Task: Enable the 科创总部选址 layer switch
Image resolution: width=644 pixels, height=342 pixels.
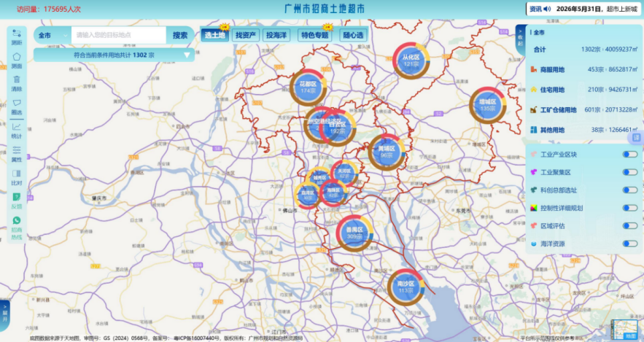Action: pos(630,190)
